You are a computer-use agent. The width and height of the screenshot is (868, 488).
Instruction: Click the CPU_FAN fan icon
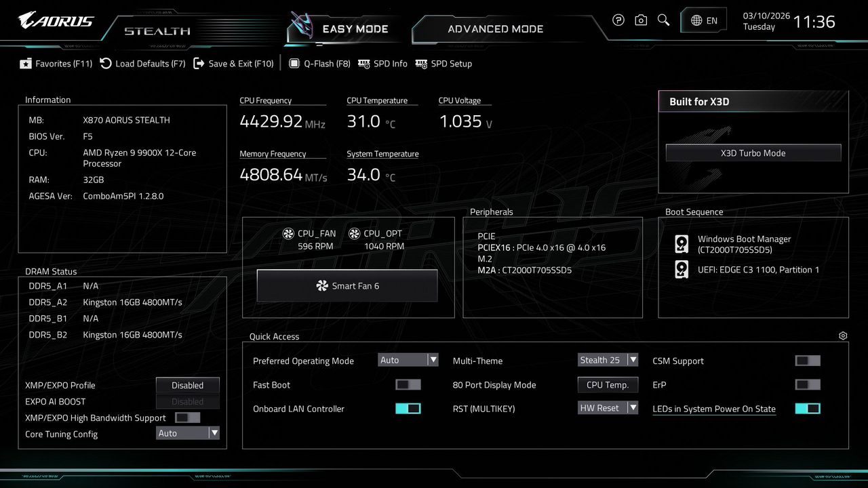(x=288, y=234)
